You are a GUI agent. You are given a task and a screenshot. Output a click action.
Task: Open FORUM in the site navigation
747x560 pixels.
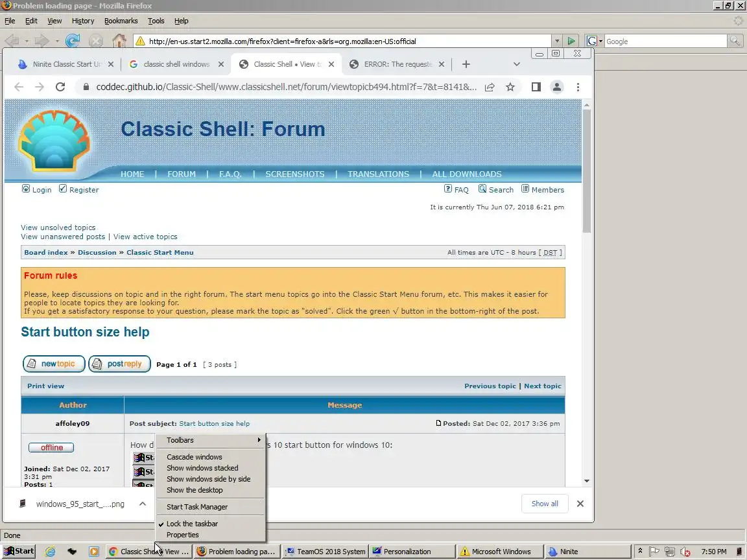point(181,174)
